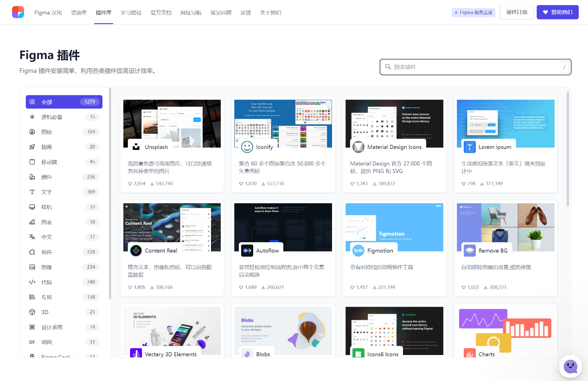The height and width of the screenshot is (381, 588).
Task: Open the Vectary 3D Elements card
Action: (x=172, y=331)
